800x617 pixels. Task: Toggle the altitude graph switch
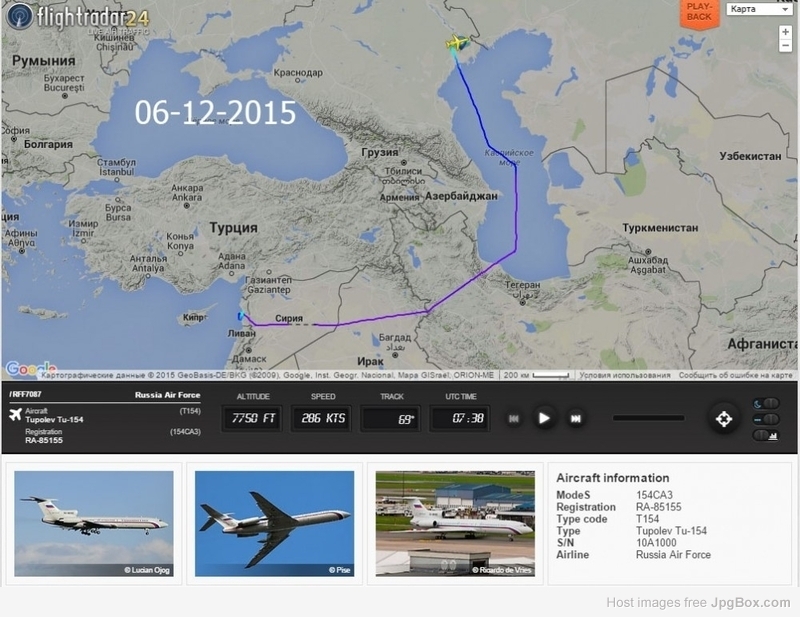766,435
